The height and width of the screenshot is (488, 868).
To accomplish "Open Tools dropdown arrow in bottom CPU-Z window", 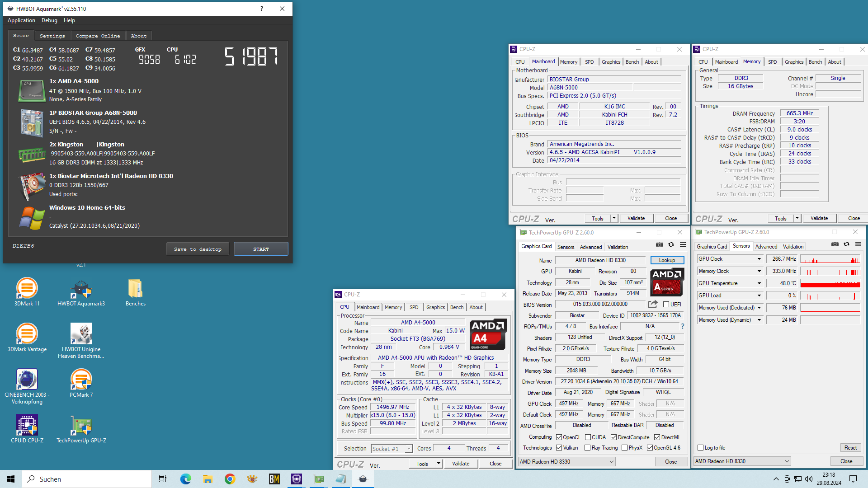I will tap(438, 464).
